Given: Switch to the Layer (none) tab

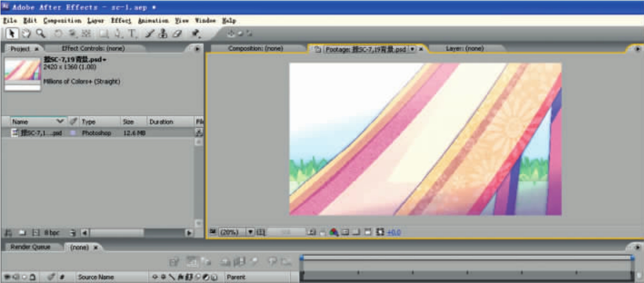Looking at the screenshot, I should (465, 48).
